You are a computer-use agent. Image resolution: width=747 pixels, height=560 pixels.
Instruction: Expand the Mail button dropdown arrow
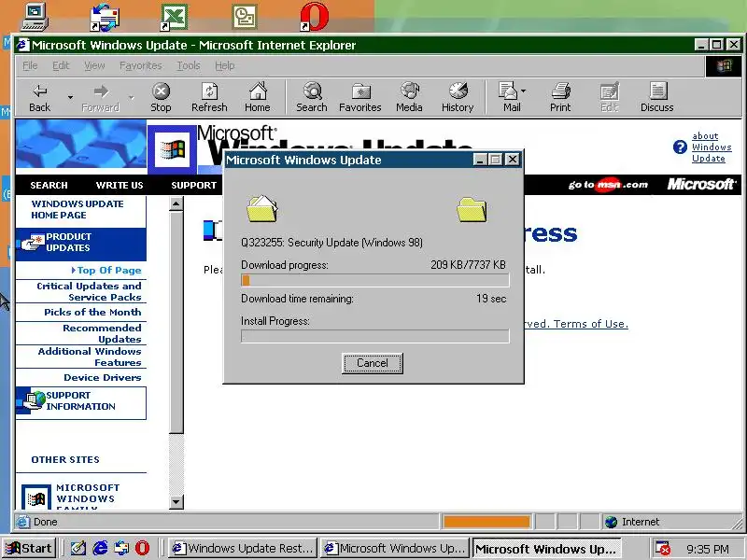pyautogui.click(x=524, y=91)
